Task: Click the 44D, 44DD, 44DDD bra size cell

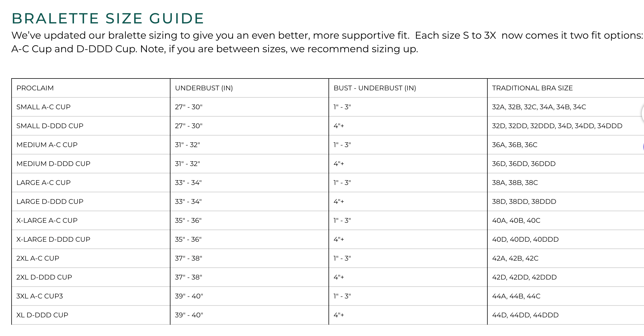Action: pos(525,315)
